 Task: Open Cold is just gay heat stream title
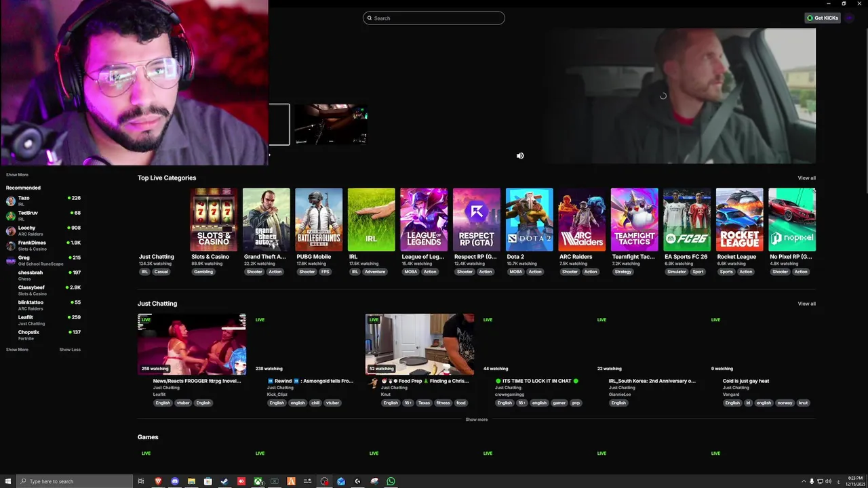(746, 381)
